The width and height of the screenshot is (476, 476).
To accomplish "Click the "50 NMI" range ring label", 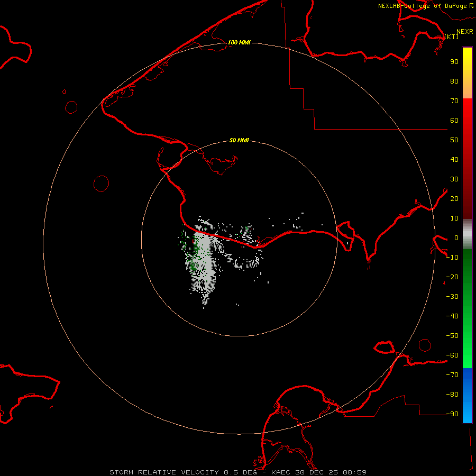I will (x=239, y=140).
